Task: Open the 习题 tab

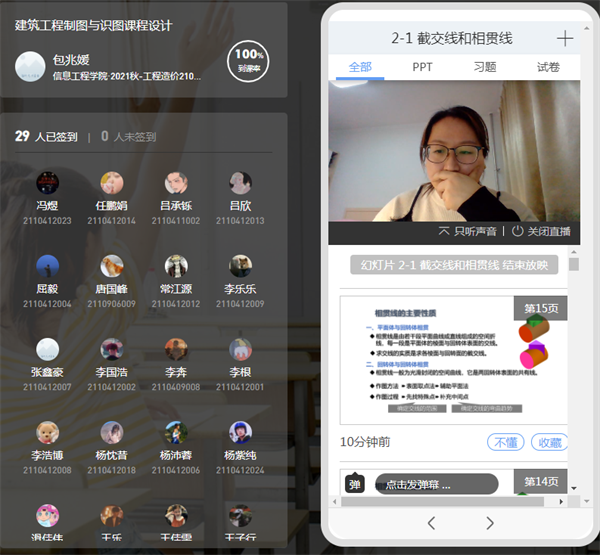Action: 485,67
